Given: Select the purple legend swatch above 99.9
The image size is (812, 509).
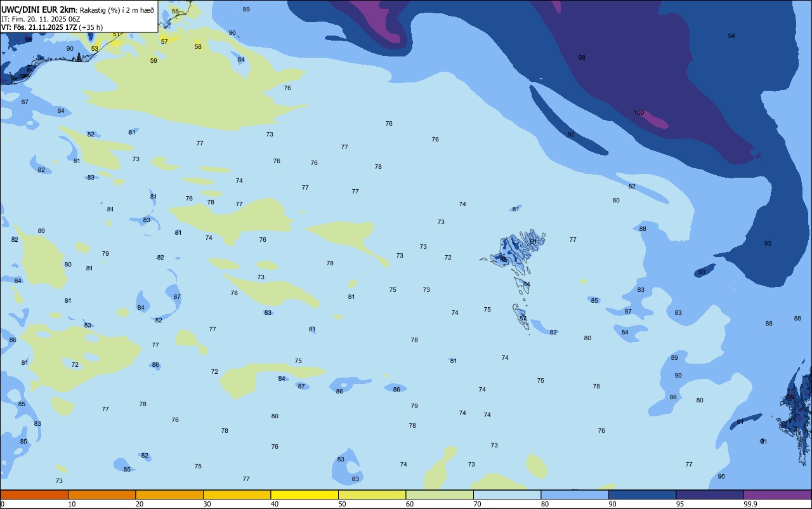Looking at the screenshot, I should click(777, 494).
